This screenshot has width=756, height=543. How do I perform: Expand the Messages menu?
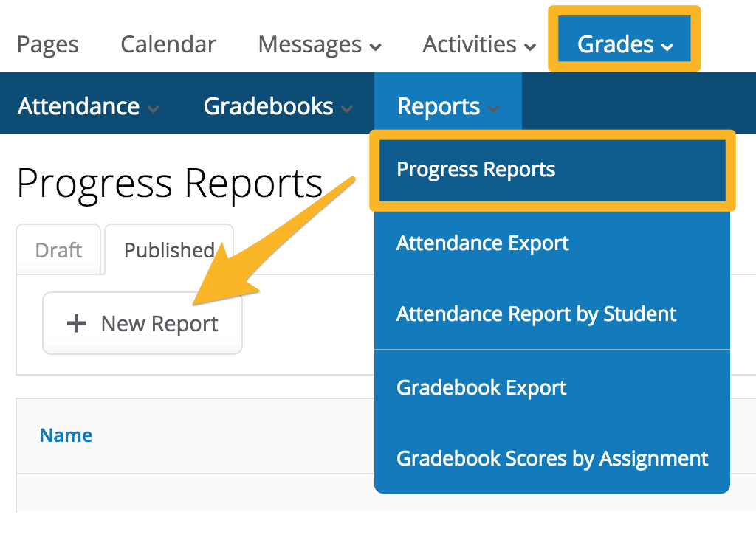[377, 46]
